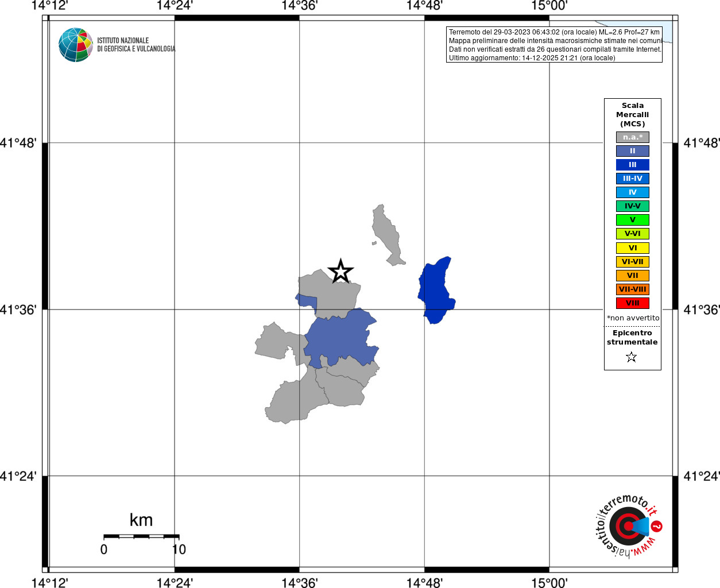Select the VII orange legend swatch
The image size is (720, 588).
tap(633, 276)
